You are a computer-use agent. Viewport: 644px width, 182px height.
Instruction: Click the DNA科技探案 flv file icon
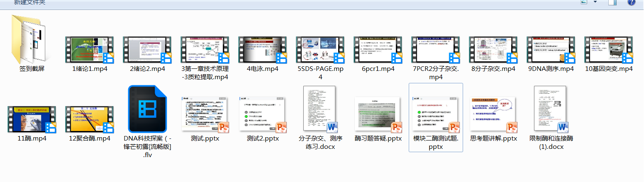click(147, 109)
